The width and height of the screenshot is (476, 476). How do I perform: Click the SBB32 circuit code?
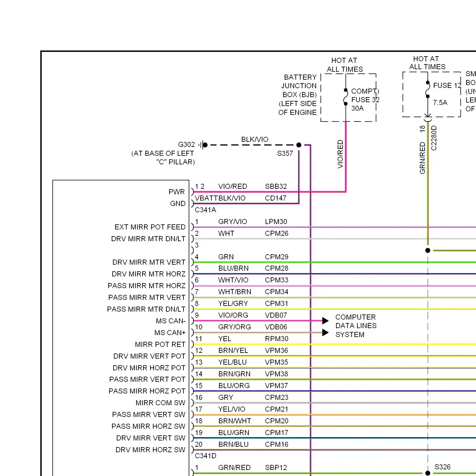pos(276,186)
